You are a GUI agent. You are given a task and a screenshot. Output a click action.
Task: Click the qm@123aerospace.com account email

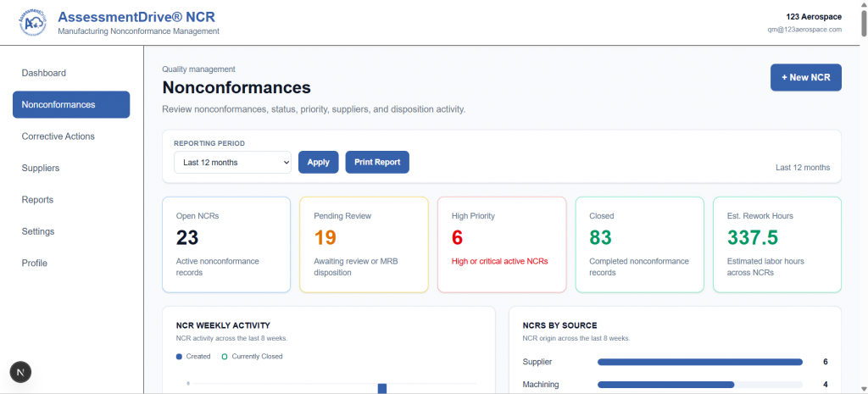point(804,30)
